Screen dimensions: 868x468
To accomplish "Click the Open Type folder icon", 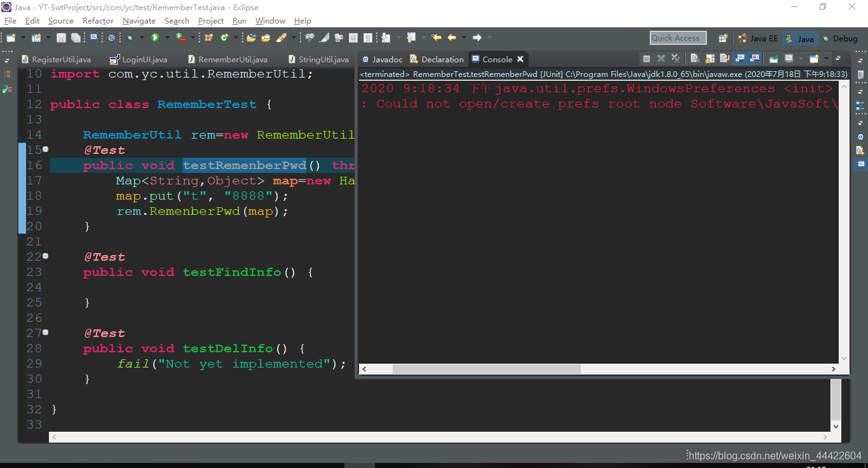I will 251,38.
